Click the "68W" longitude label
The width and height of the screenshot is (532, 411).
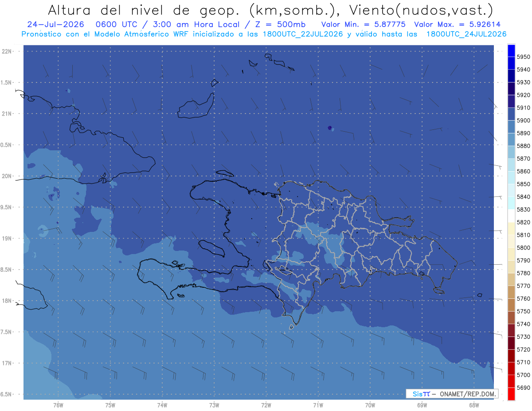pyautogui.click(x=474, y=405)
